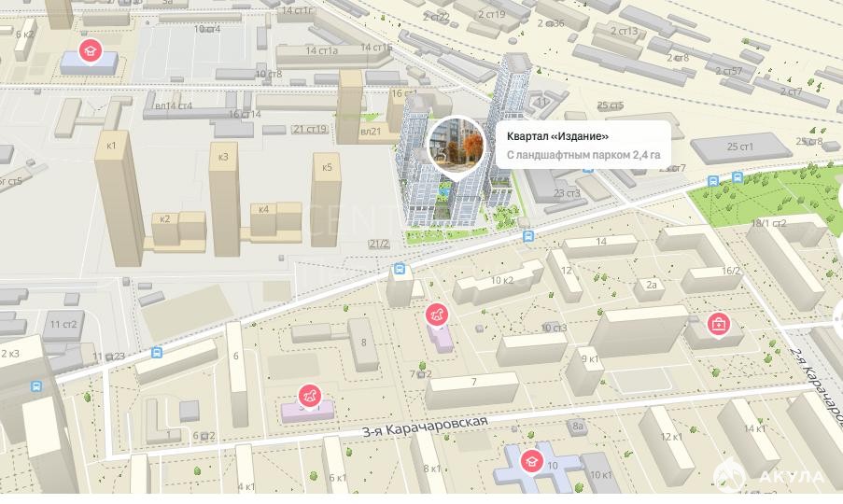
Task: Open the school marker on building 10
Action: [x=531, y=461]
